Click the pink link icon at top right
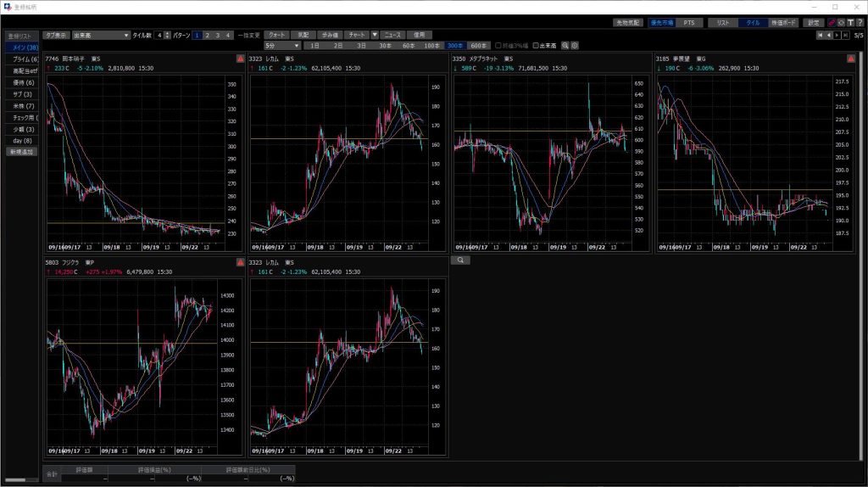This screenshot has height=487, width=868. 832,23
